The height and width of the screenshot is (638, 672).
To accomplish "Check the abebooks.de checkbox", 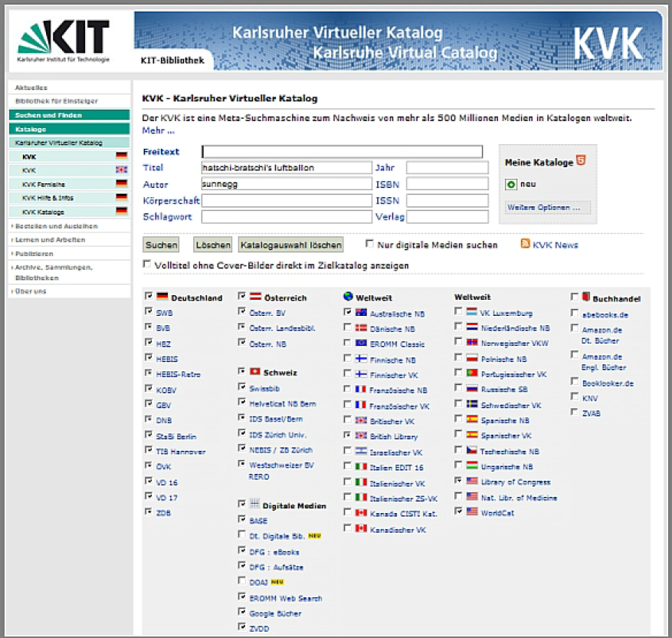I will click(575, 313).
